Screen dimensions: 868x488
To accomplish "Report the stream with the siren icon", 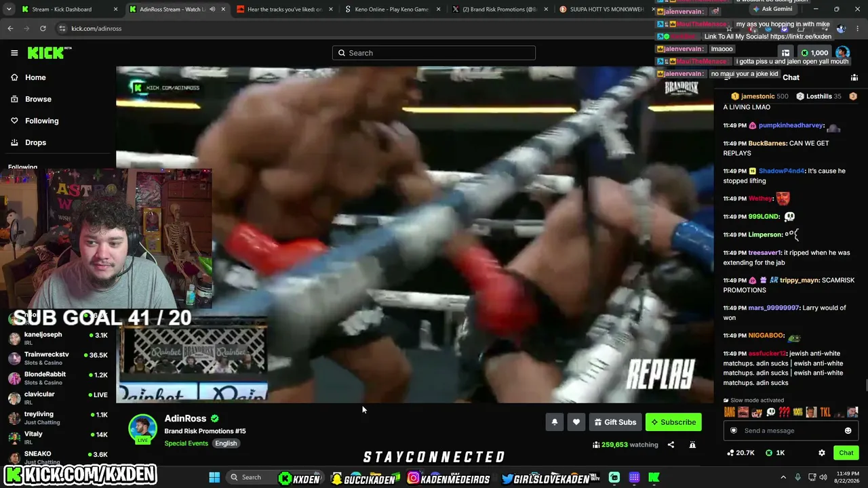I will tap(692, 445).
